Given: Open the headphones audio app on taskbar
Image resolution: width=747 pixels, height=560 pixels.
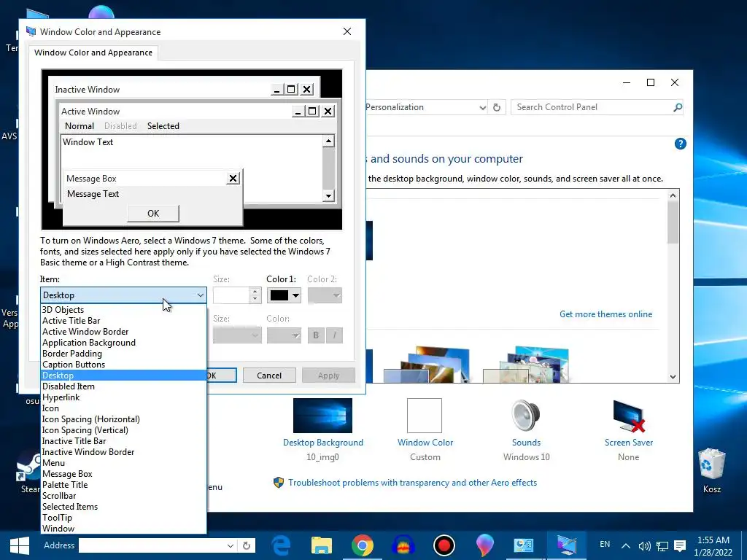Looking at the screenshot, I should tap(403, 545).
